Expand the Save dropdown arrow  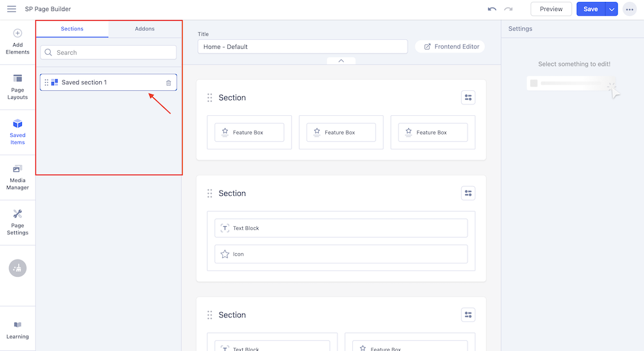[x=611, y=9]
